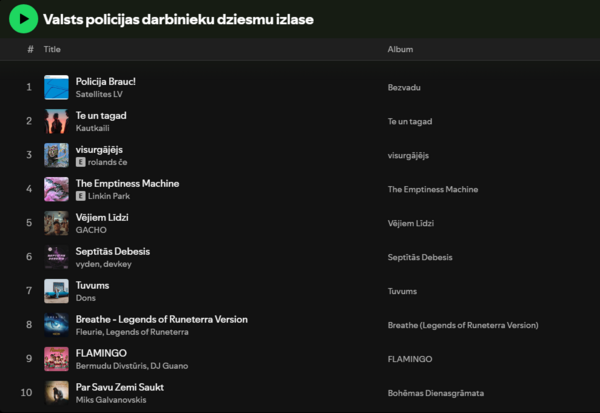Screen dimensions: 600x413
Task: Select Par Savu Zemi Saukt song title
Action: [x=120, y=387]
